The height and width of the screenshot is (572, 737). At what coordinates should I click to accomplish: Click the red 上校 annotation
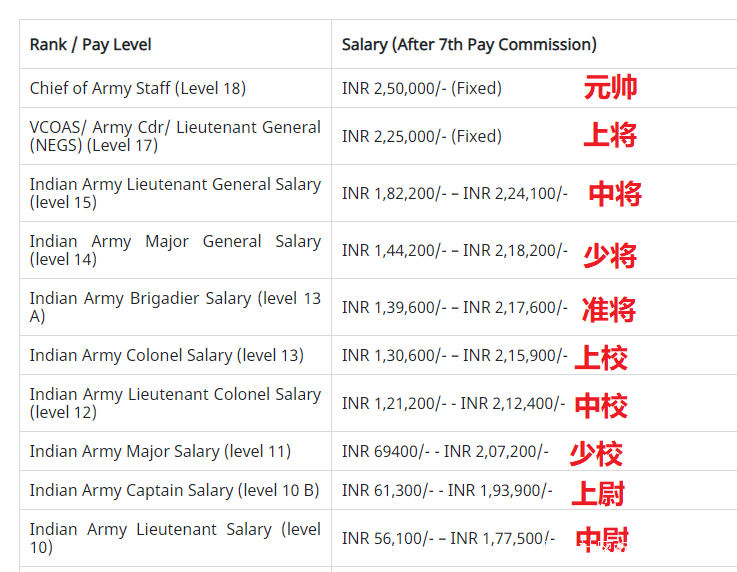(x=601, y=357)
